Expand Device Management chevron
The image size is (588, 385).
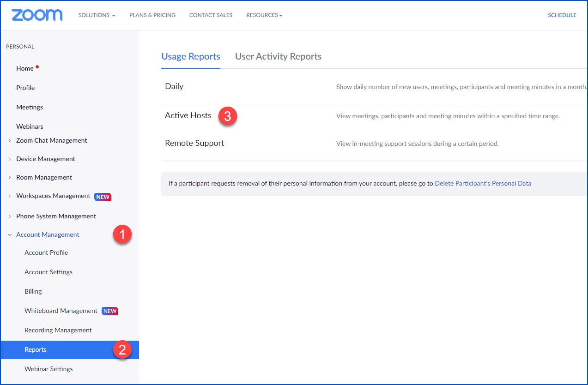[x=10, y=159]
